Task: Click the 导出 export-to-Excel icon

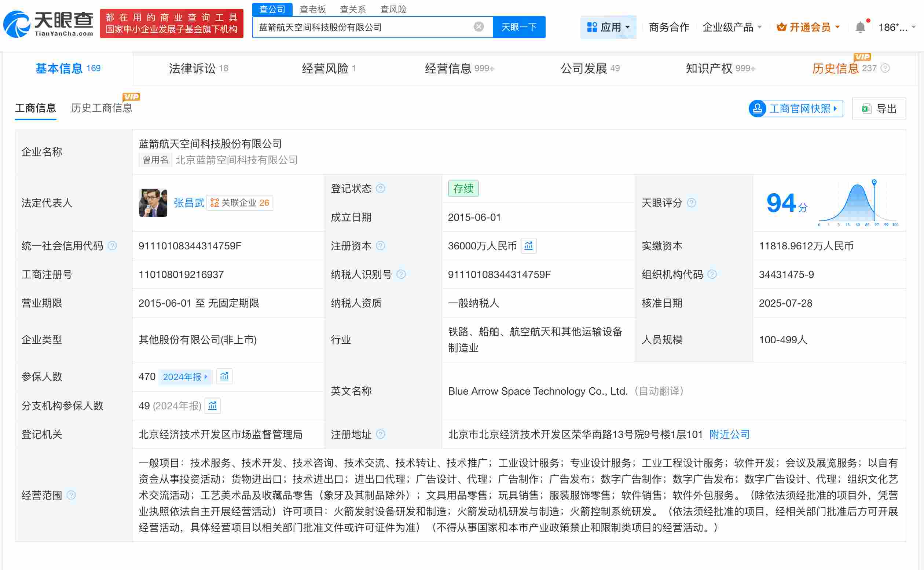Action: (x=866, y=109)
